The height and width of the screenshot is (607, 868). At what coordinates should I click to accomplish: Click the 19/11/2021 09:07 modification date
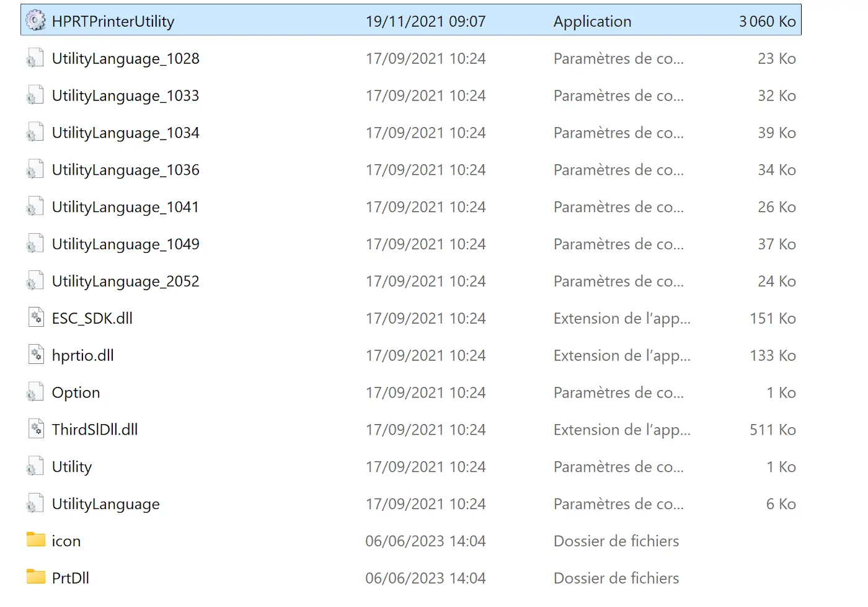[425, 22]
